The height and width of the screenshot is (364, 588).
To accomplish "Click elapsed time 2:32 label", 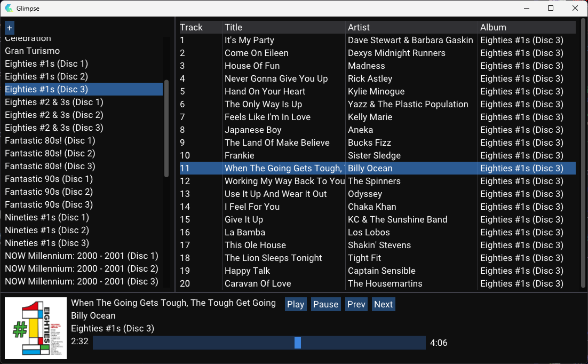I will click(80, 341).
